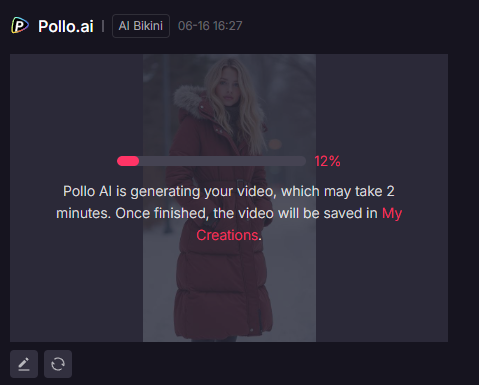Click the pencil edit icon button

click(24, 364)
